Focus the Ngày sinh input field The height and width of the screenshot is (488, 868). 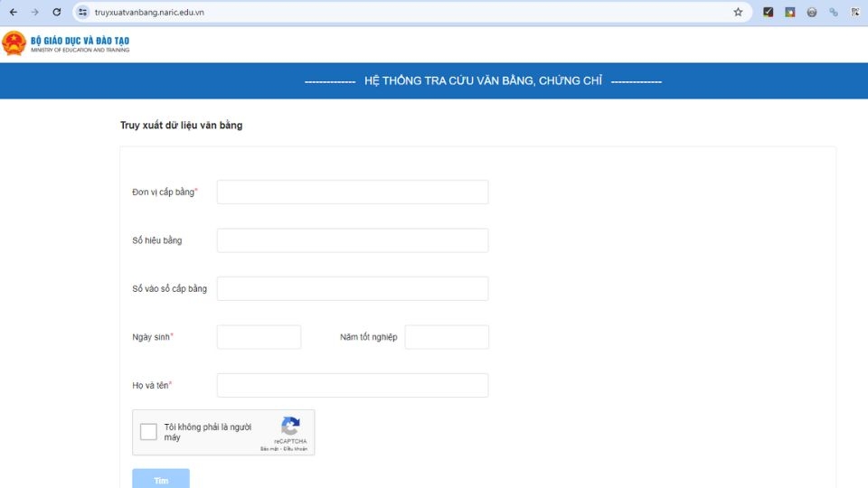click(259, 337)
